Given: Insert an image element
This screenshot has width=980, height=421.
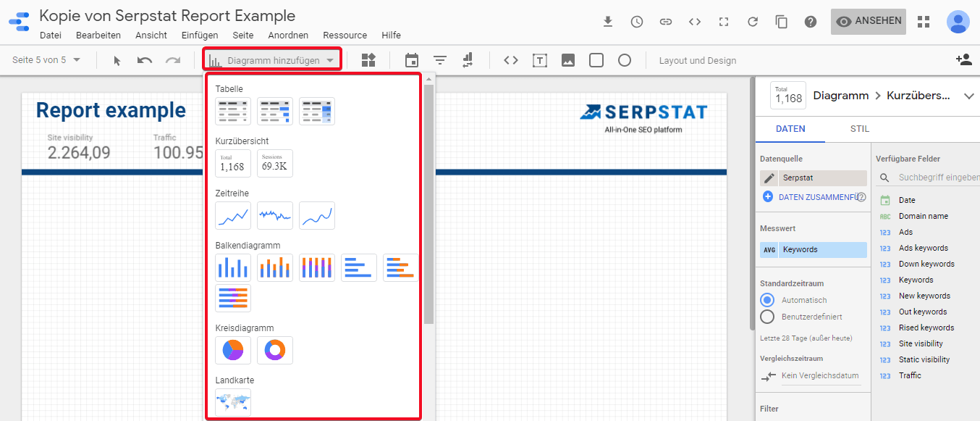Looking at the screenshot, I should point(568,60).
